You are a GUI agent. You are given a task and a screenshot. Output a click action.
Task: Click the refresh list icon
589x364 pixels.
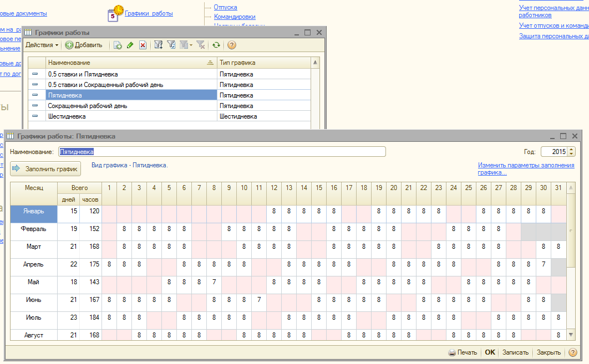click(216, 45)
